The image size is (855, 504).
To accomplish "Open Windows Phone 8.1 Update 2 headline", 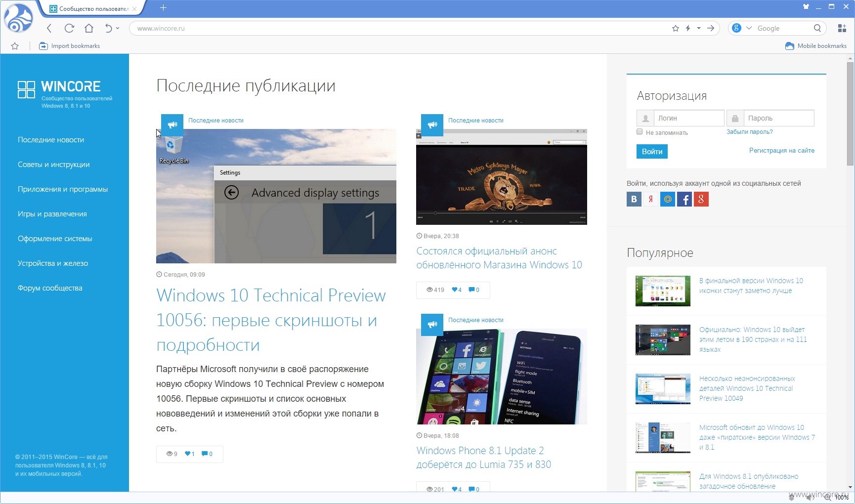I will coord(483,458).
